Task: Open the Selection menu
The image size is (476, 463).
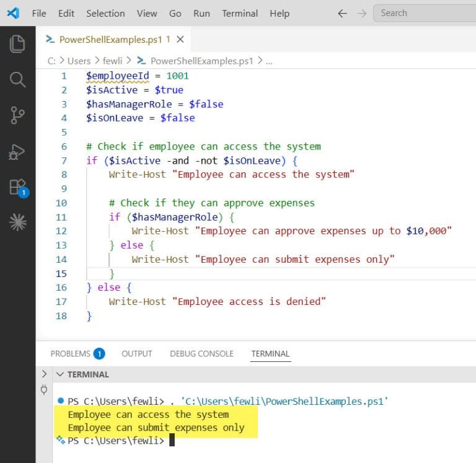Action: click(x=105, y=14)
